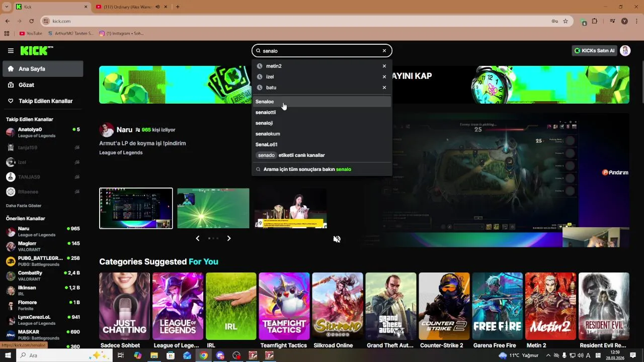Open followed channel tanja159

(x=43, y=147)
